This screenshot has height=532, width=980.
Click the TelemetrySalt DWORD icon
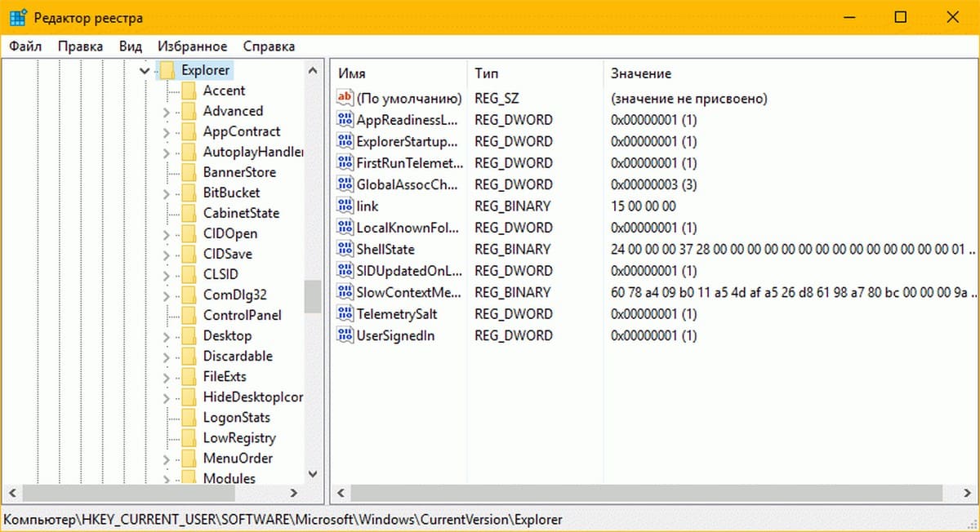click(x=345, y=314)
